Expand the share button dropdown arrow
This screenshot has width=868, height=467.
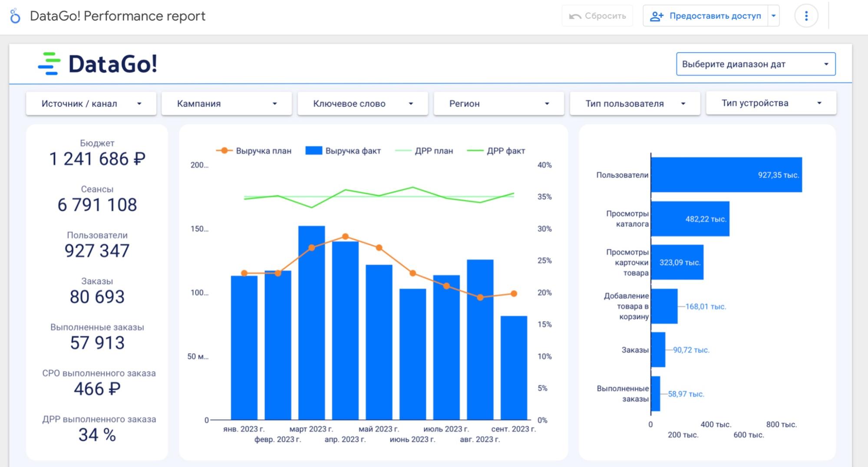tap(773, 16)
